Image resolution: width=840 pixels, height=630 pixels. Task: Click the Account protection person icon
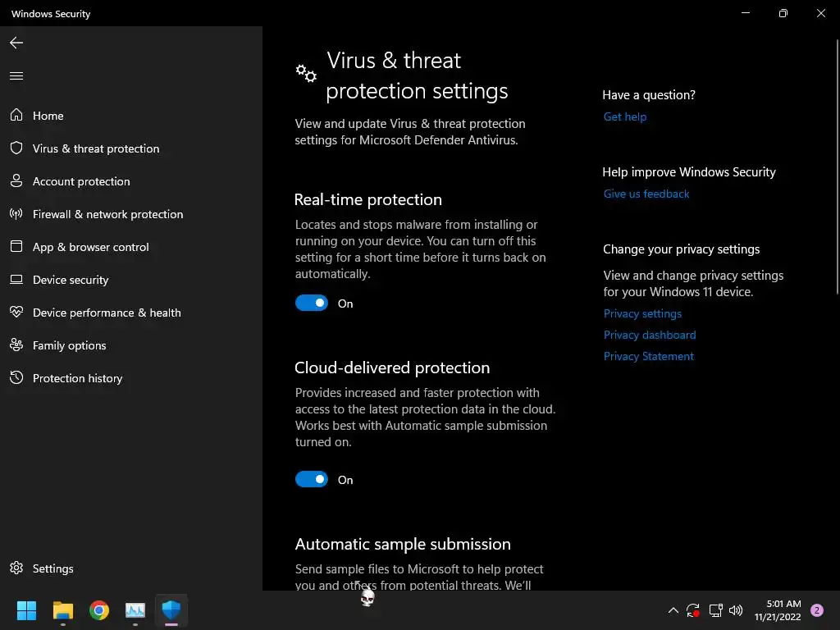click(x=16, y=180)
